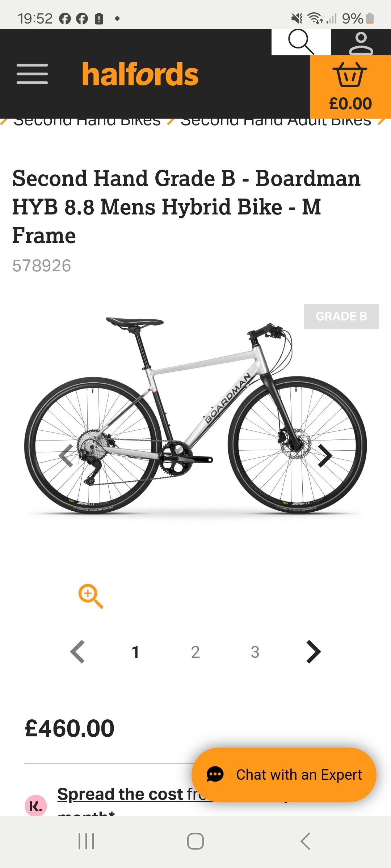391x868 pixels.
Task: Select image number 3 in pagination
Action: click(x=255, y=652)
